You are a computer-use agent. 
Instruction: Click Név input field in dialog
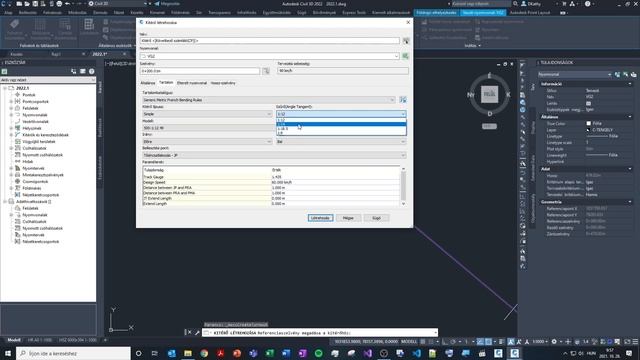click(270, 41)
